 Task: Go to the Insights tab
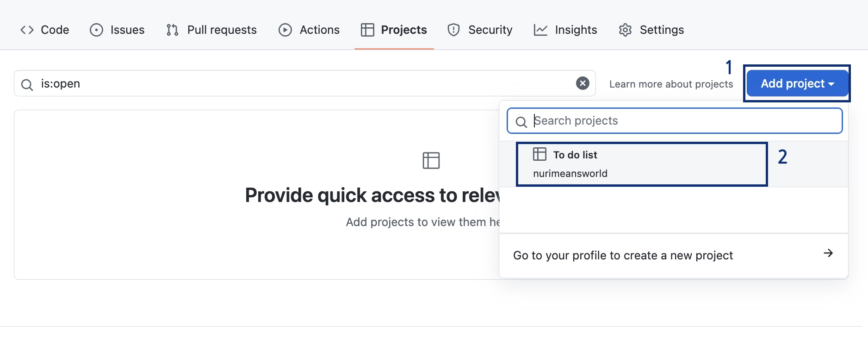click(576, 30)
